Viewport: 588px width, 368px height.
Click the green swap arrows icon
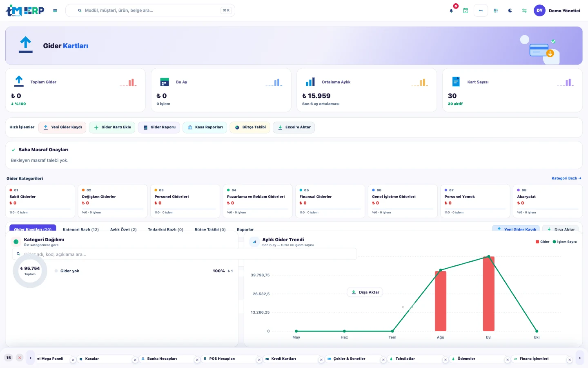(x=524, y=11)
